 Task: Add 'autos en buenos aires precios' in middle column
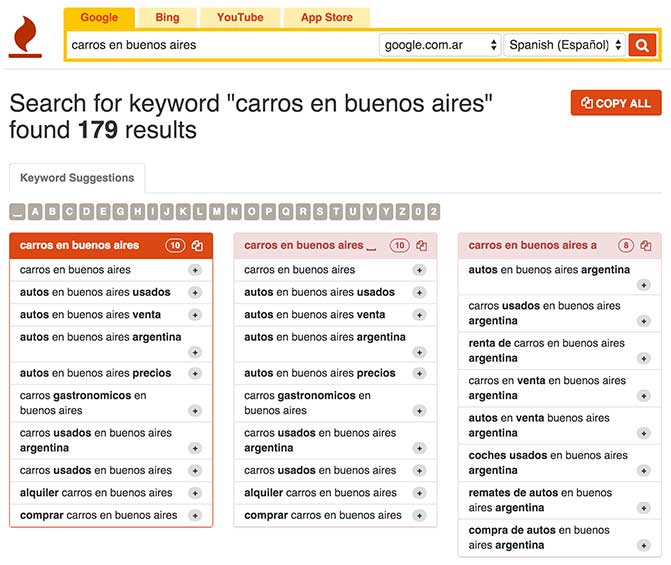[x=419, y=373]
